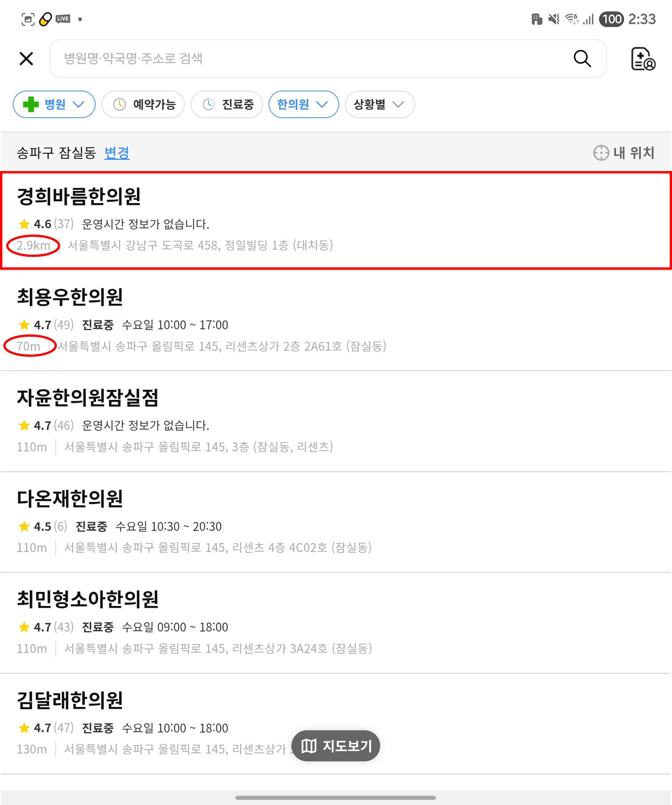This screenshot has width=672, height=805.
Task: Expand the 병원 category dropdown
Action: (54, 104)
